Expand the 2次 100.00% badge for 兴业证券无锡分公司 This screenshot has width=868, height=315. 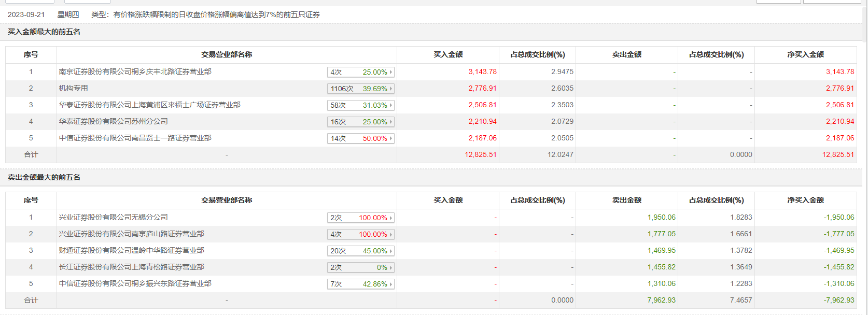[x=360, y=218]
